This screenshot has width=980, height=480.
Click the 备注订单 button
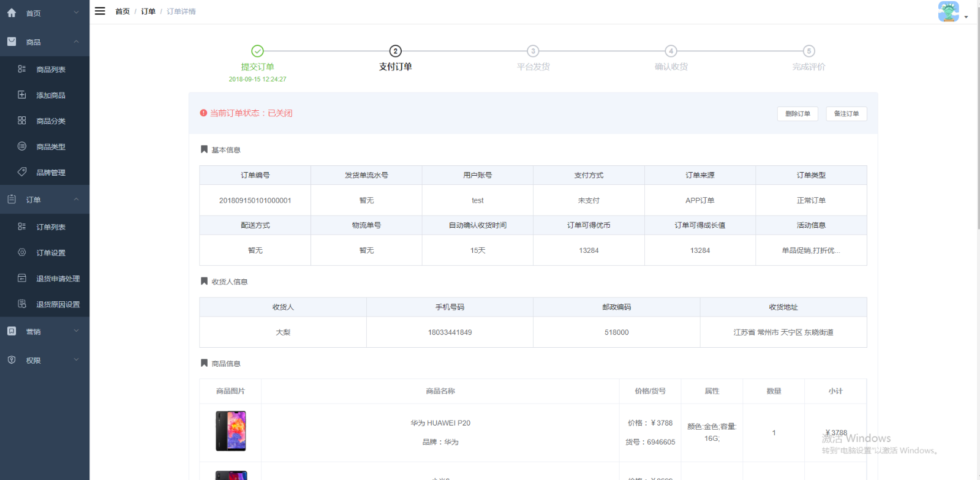[846, 114]
